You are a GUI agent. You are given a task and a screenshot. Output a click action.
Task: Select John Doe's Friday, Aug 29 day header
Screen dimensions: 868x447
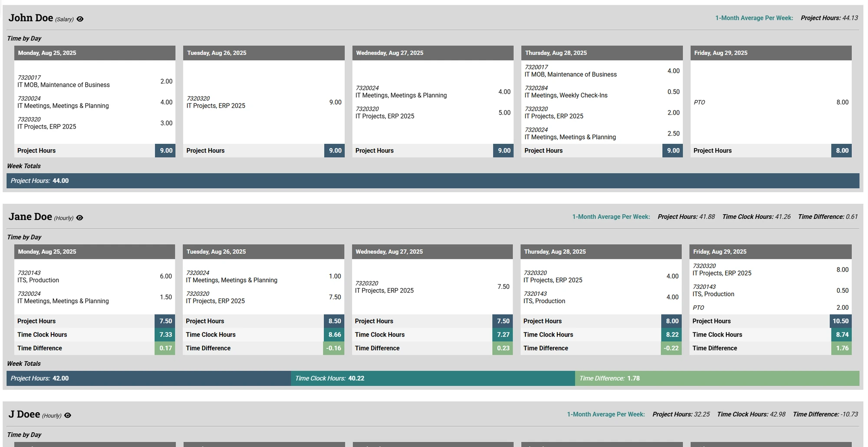tap(771, 53)
